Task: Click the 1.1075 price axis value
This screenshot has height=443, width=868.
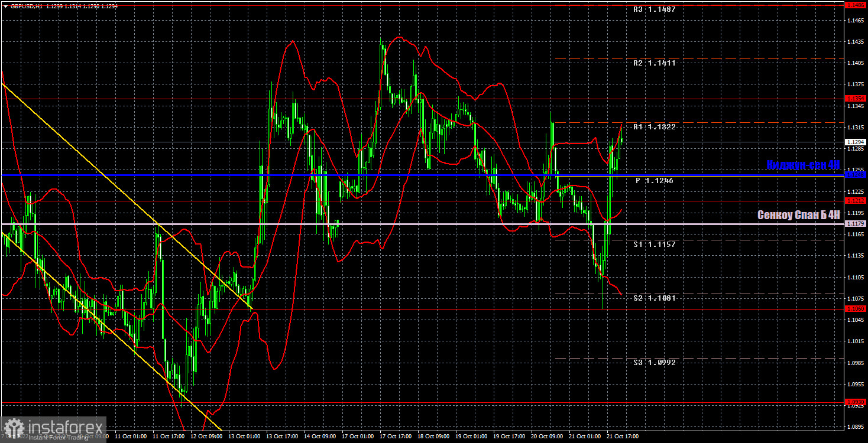Action: [x=856, y=298]
